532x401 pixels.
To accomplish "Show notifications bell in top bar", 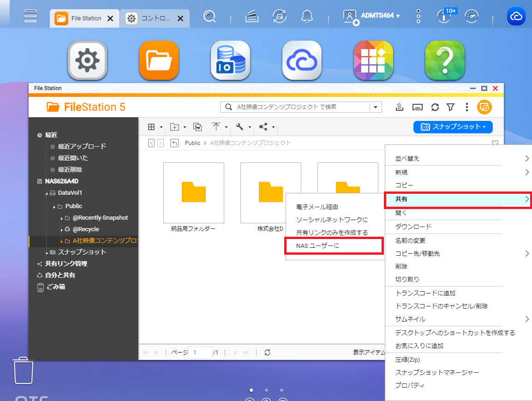I will click(307, 16).
